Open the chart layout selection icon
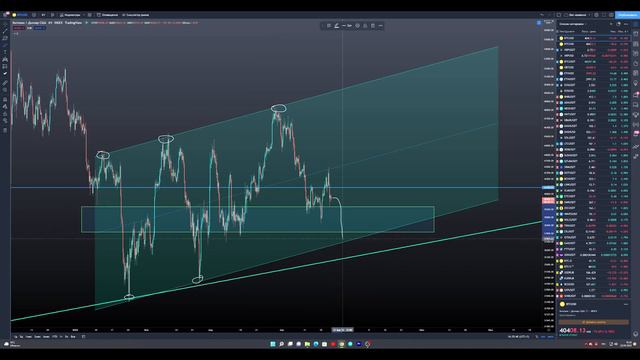The height and width of the screenshot is (360, 640). (x=559, y=15)
